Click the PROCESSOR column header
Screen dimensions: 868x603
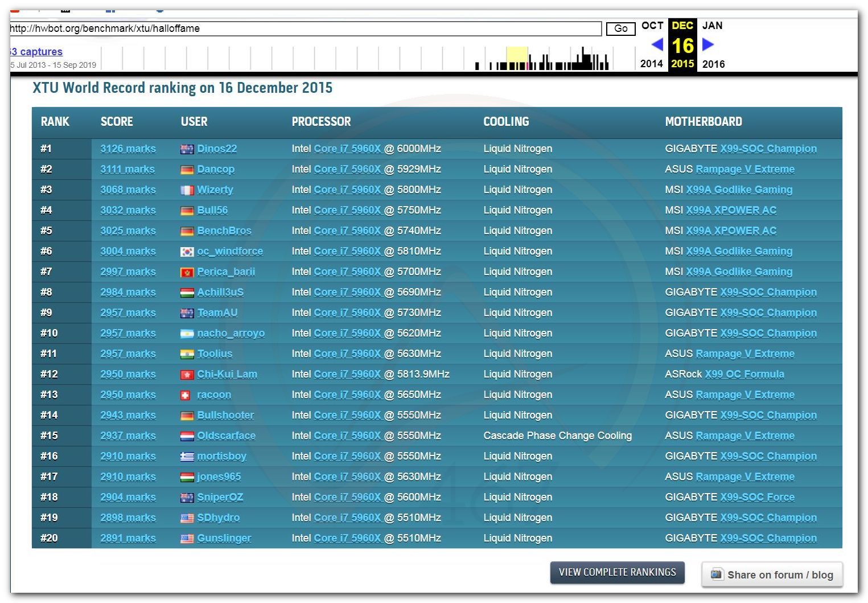[322, 122]
